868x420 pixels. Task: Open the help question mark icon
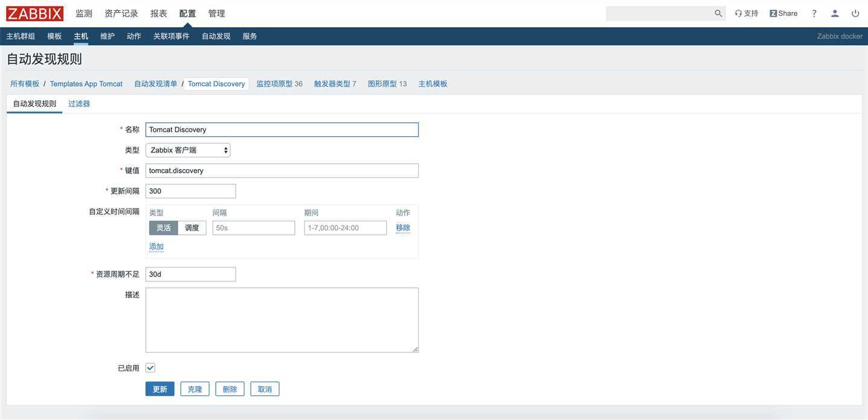pos(814,13)
